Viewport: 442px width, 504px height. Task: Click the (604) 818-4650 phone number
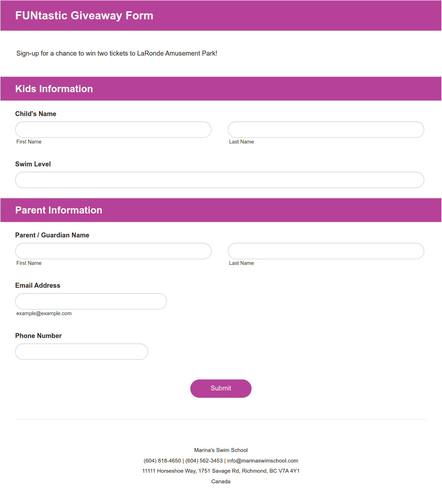pyautogui.click(x=162, y=461)
